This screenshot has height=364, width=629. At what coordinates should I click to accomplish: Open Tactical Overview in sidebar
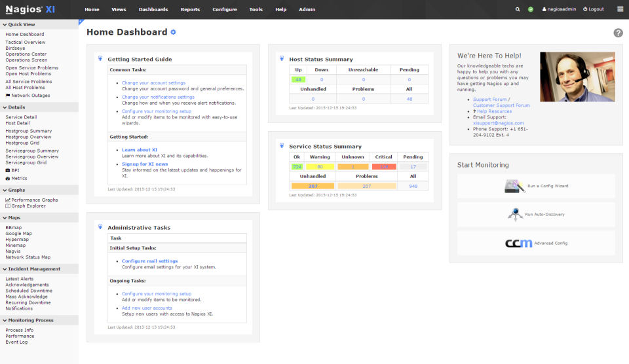[x=26, y=42]
